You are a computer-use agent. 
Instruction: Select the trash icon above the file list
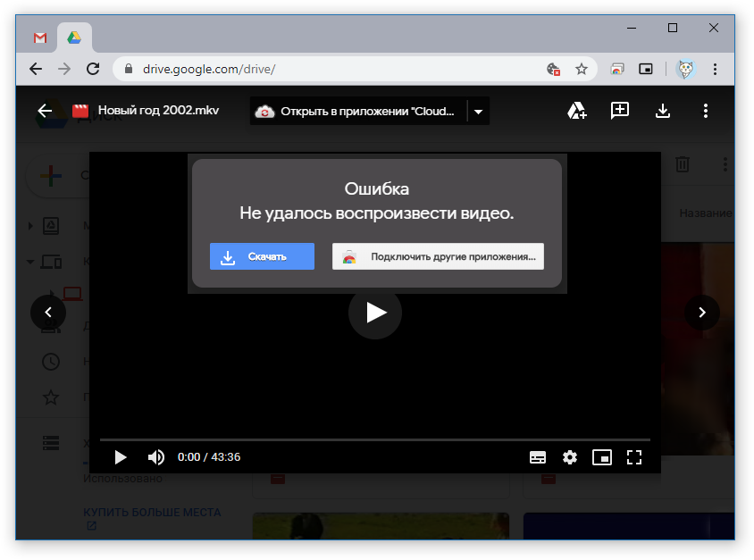pos(684,164)
